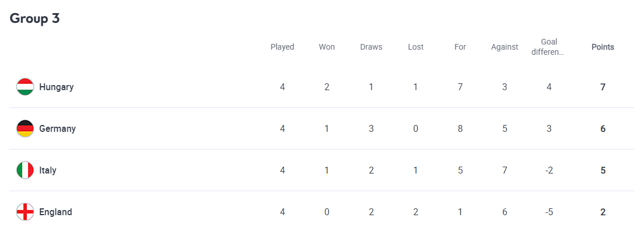This screenshot has width=644, height=234.
Task: Click Germany's goals for value 8
Action: pyautogui.click(x=460, y=129)
